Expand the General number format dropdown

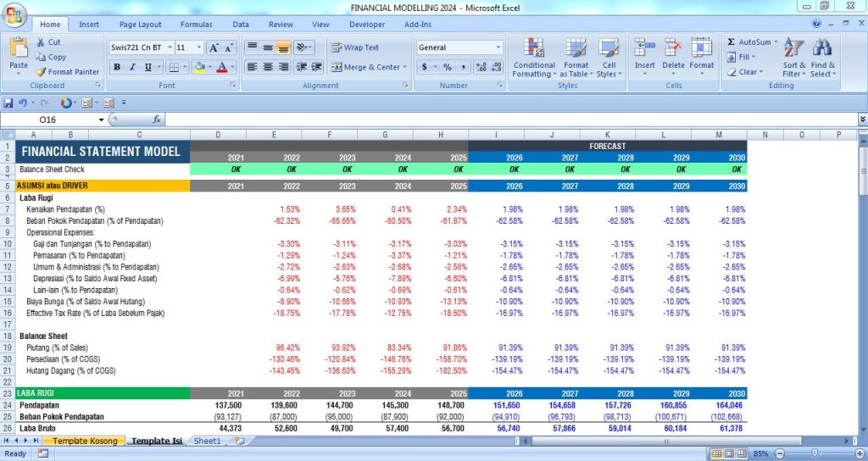tap(498, 47)
